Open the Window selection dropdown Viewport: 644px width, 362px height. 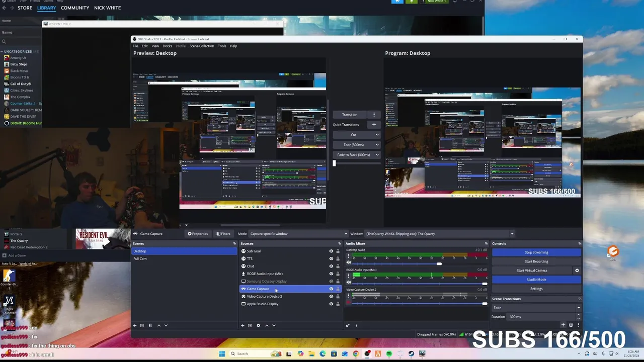tap(440, 234)
